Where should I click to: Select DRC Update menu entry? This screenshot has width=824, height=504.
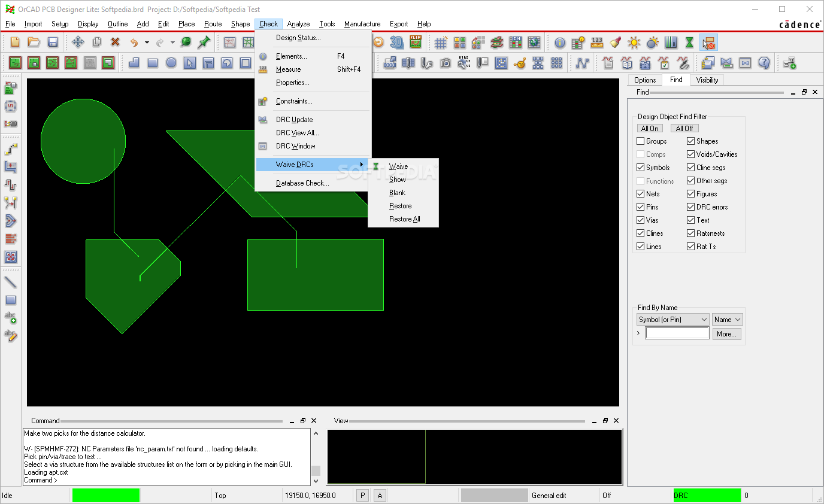(x=294, y=120)
